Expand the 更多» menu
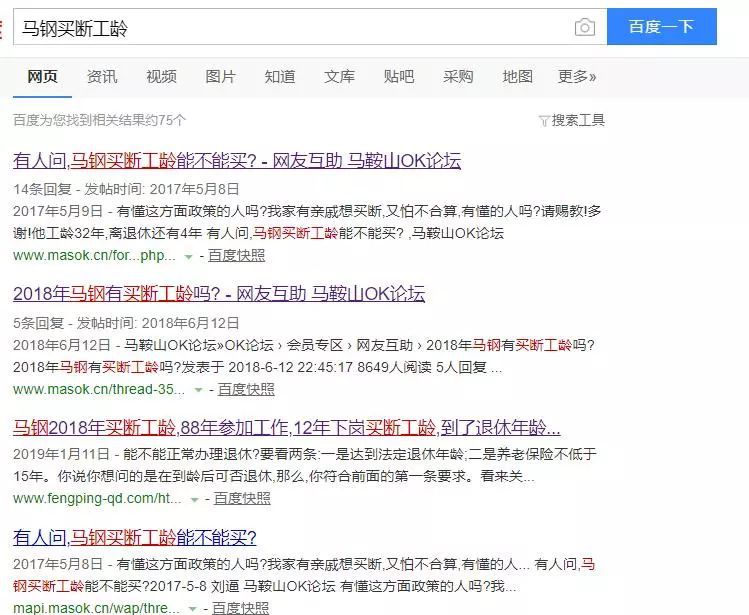This screenshot has width=749, height=615. [577, 76]
